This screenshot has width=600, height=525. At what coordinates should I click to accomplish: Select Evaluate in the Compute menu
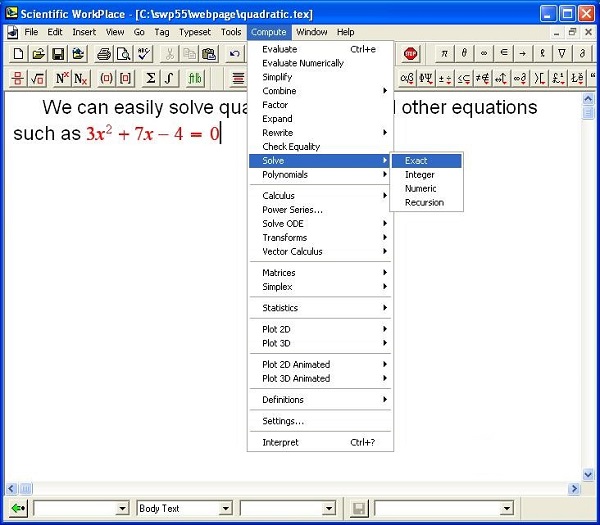coord(320,49)
